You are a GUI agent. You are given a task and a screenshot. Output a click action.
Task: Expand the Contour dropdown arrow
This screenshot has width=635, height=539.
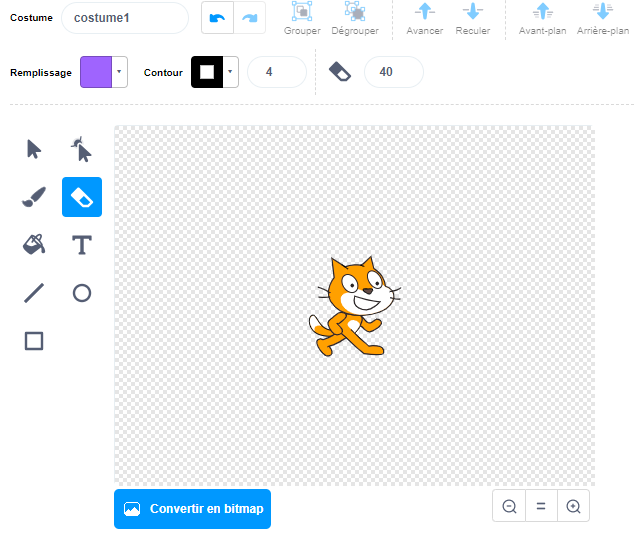click(x=230, y=72)
